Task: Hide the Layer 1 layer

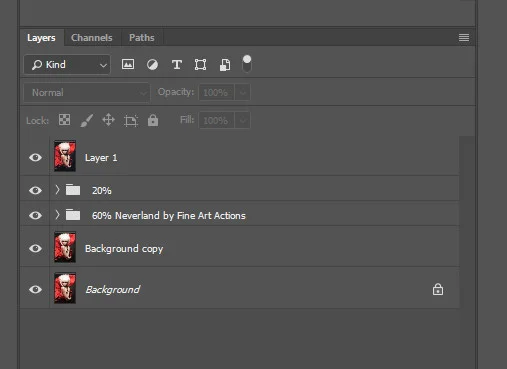Action: 35,157
